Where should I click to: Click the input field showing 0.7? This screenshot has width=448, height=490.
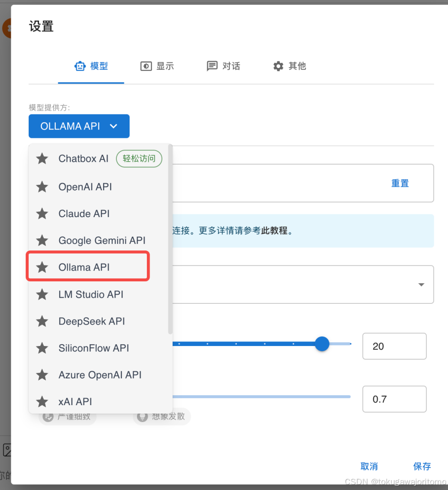point(395,400)
